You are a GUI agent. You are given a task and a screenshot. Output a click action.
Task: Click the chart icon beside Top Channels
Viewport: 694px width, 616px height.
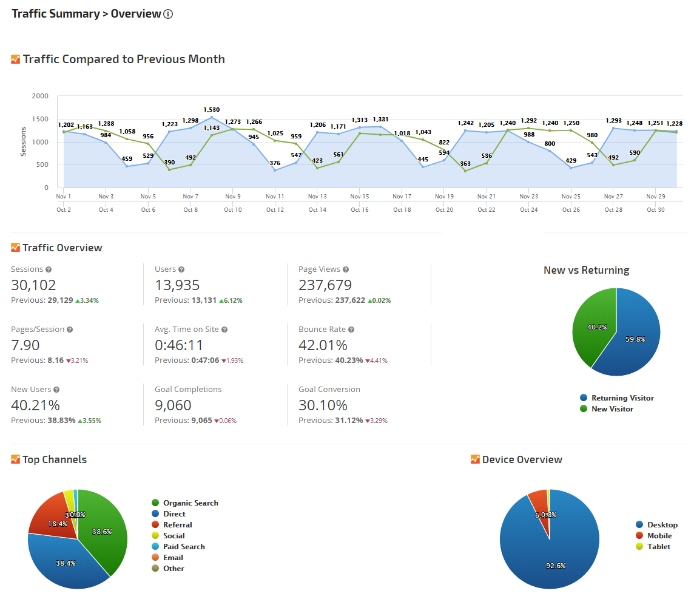pos(16,459)
